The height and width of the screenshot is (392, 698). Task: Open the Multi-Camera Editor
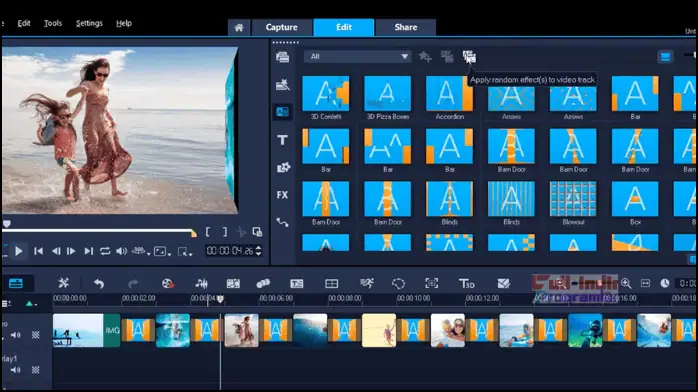(x=332, y=283)
